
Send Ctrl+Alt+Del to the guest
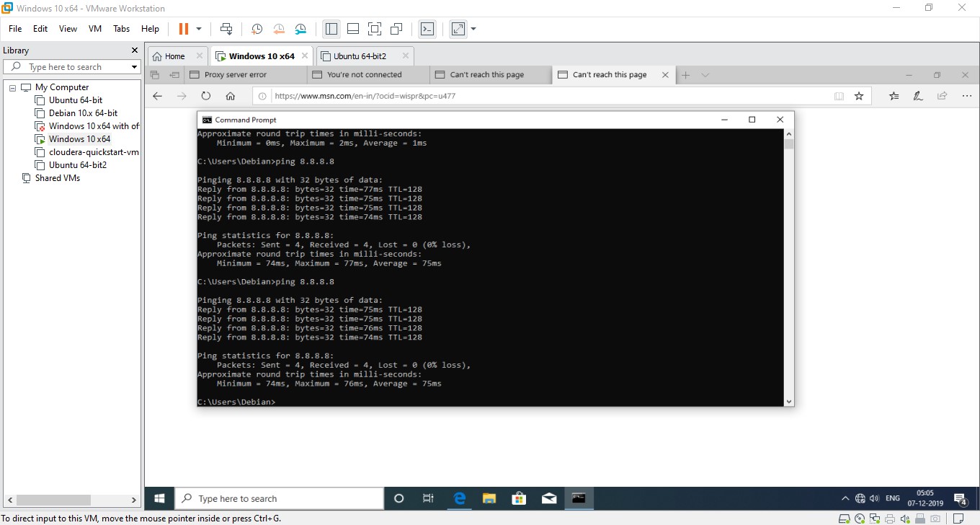click(226, 29)
